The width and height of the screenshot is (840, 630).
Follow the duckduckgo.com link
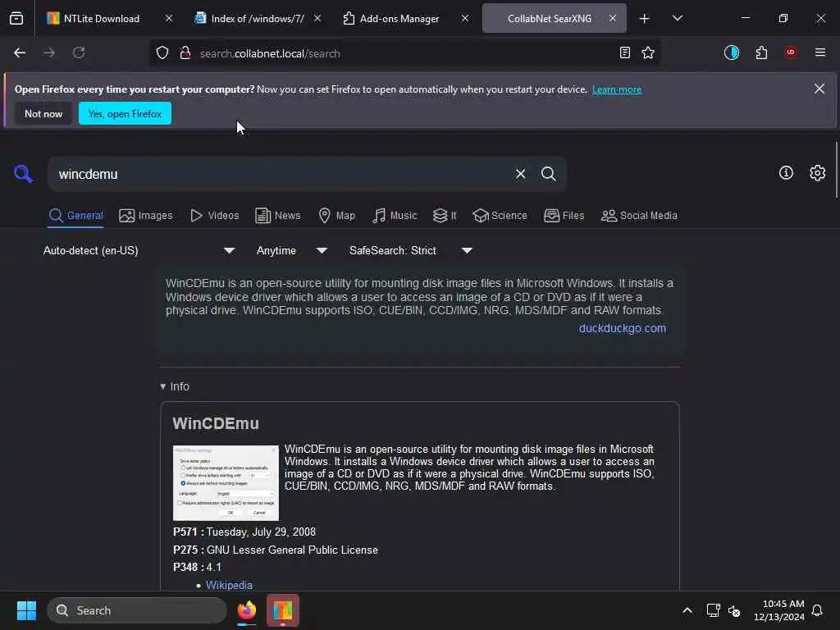click(x=623, y=328)
